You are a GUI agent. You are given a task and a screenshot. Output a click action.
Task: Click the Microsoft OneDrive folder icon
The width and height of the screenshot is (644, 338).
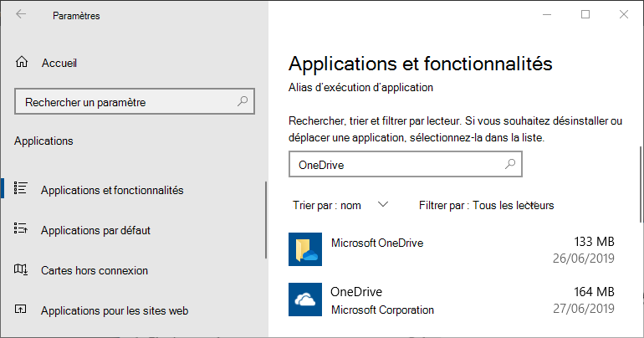tap(305, 249)
